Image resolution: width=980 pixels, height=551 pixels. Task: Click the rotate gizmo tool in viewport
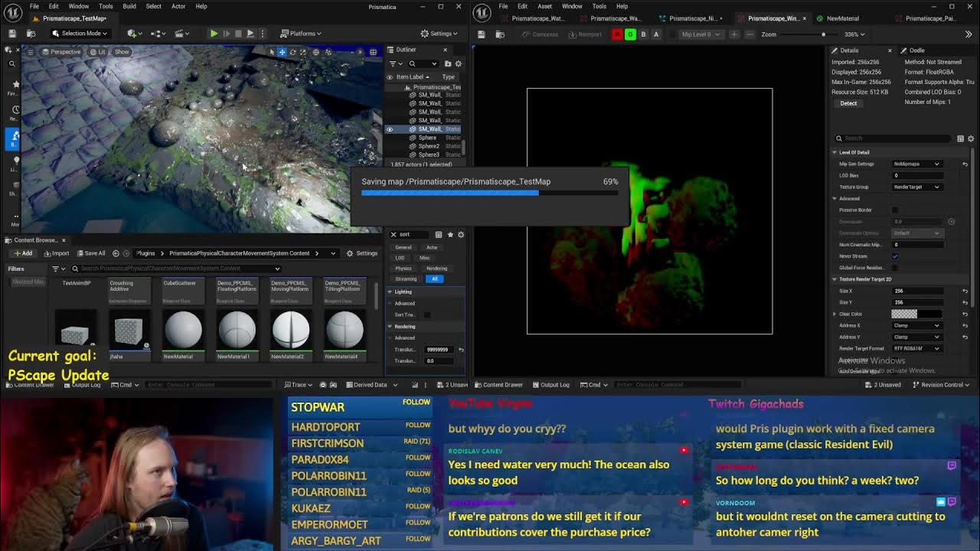292,52
